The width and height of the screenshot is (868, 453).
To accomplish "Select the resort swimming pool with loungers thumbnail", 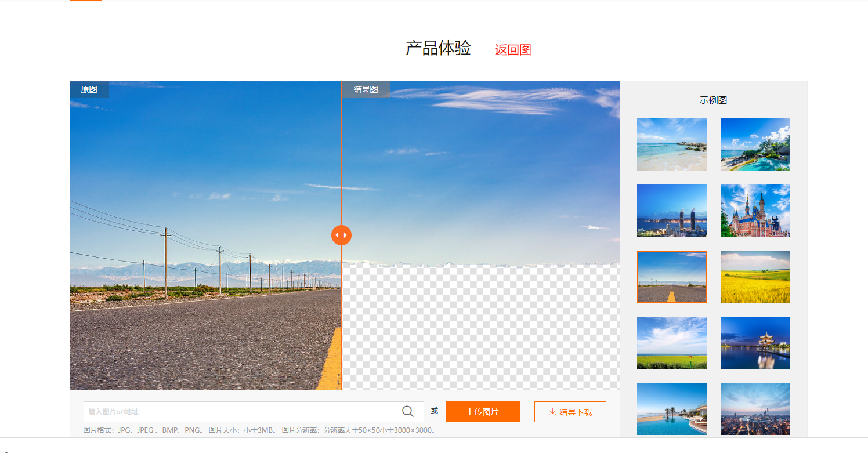I will tap(672, 409).
